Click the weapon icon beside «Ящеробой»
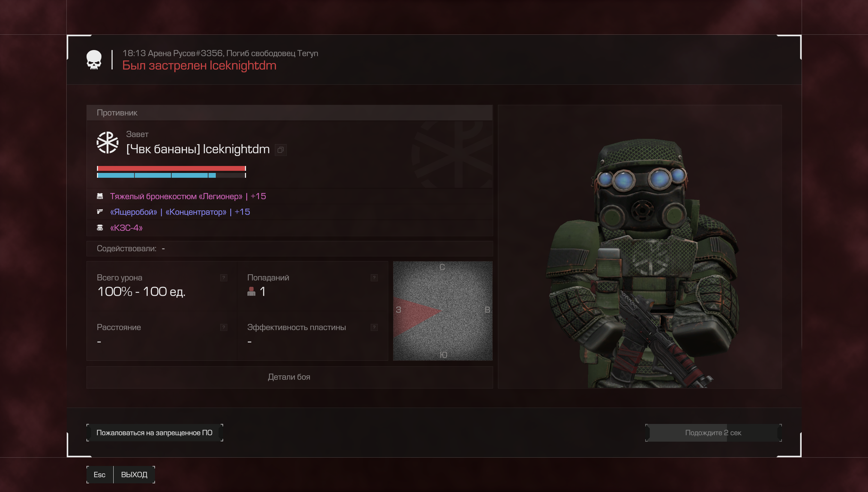 click(x=100, y=211)
